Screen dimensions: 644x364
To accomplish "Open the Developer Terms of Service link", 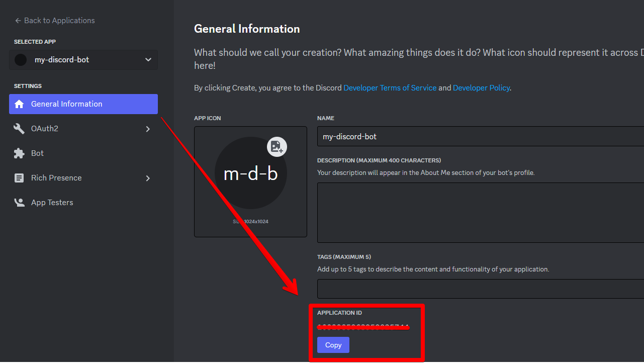I will coord(390,87).
